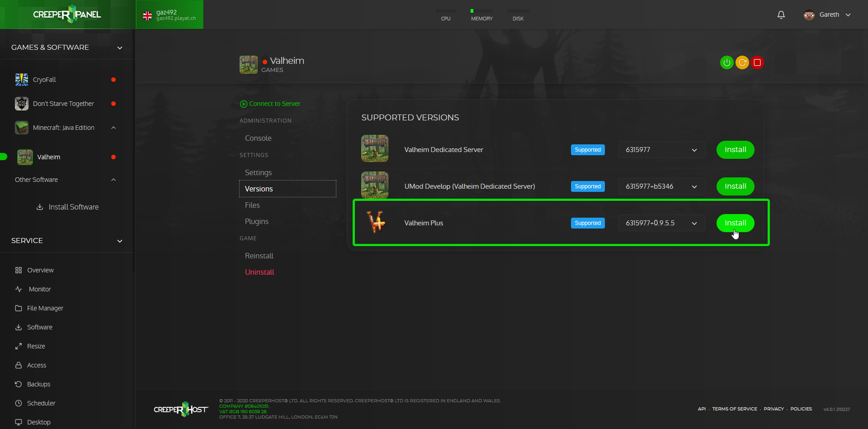This screenshot has width=868, height=429.
Task: Install Valheim Plus
Action: (735, 223)
